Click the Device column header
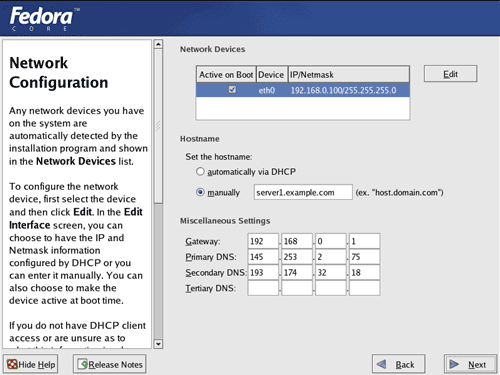The width and height of the screenshot is (500, 375). [x=271, y=75]
